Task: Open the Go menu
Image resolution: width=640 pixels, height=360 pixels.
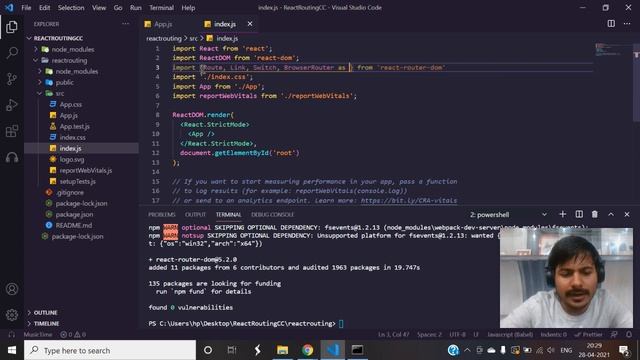Action: tap(118, 8)
